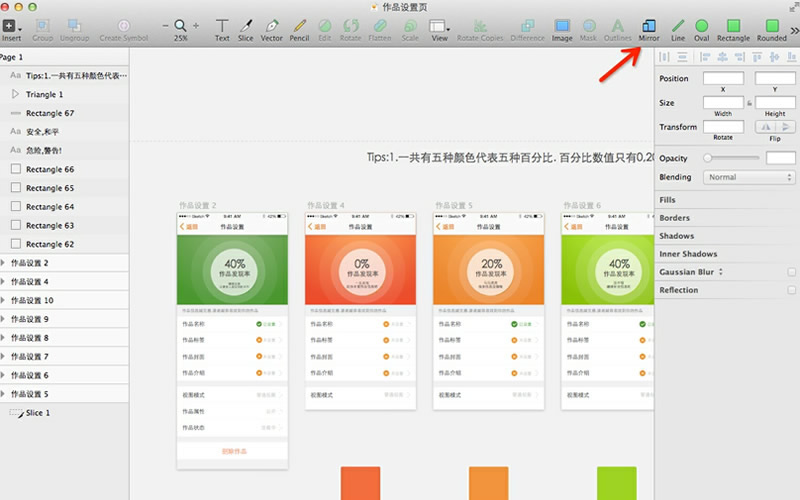This screenshot has width=800, height=500.
Task: Click the magnifier zoom icon
Action: click(180, 26)
